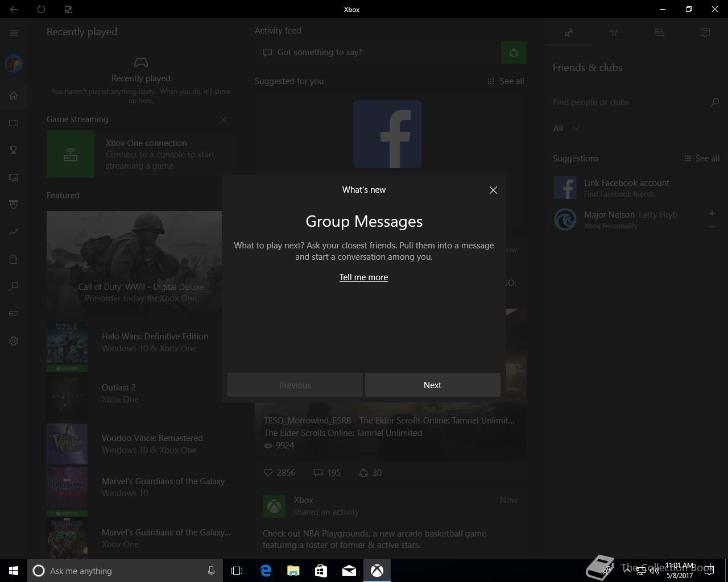Go back with the back arrow
Viewport: 728px width, 582px height.
pos(14,9)
